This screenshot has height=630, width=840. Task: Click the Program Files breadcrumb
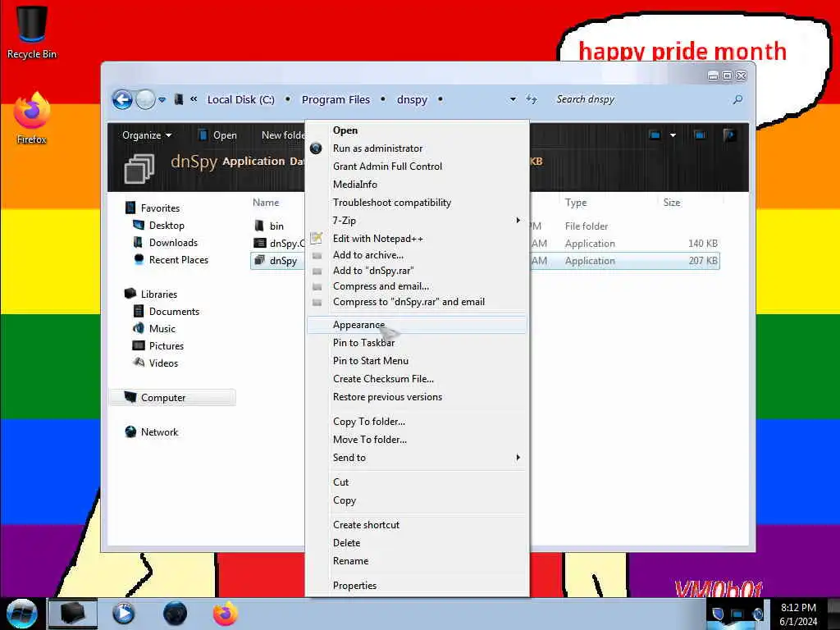(336, 99)
